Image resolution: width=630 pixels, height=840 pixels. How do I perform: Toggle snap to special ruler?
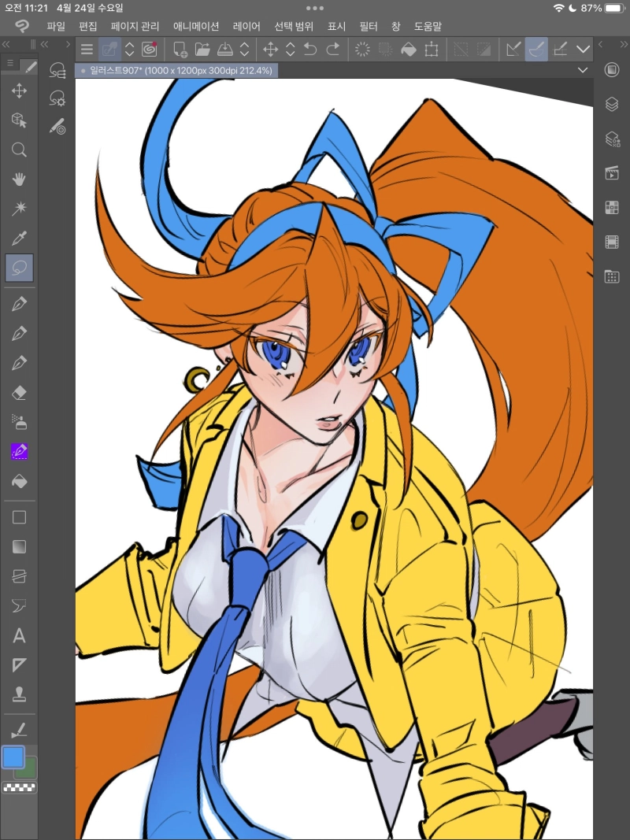(537, 50)
